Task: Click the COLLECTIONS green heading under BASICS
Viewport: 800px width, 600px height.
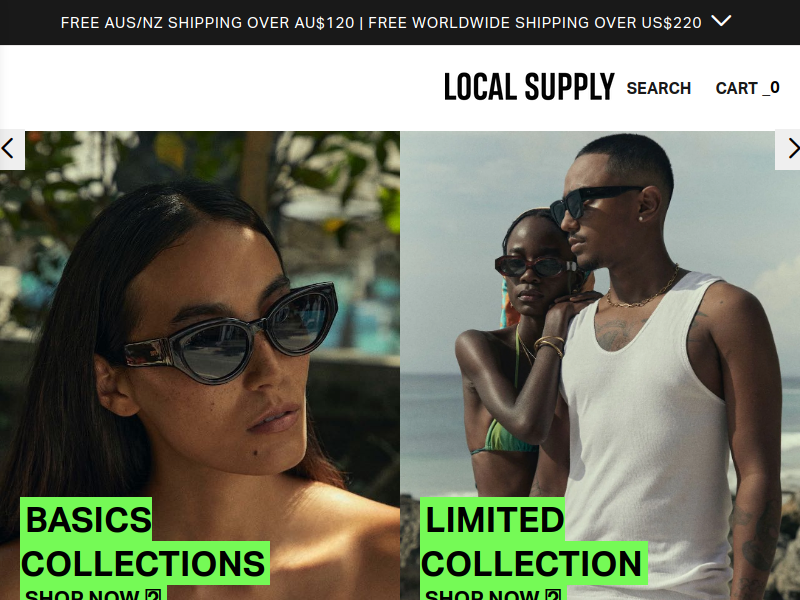Action: [x=145, y=563]
